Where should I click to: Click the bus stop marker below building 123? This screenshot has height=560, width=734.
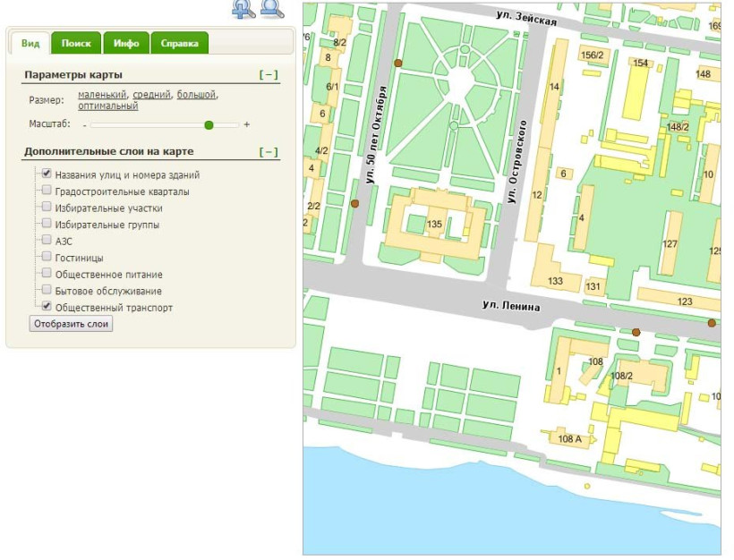(712, 323)
